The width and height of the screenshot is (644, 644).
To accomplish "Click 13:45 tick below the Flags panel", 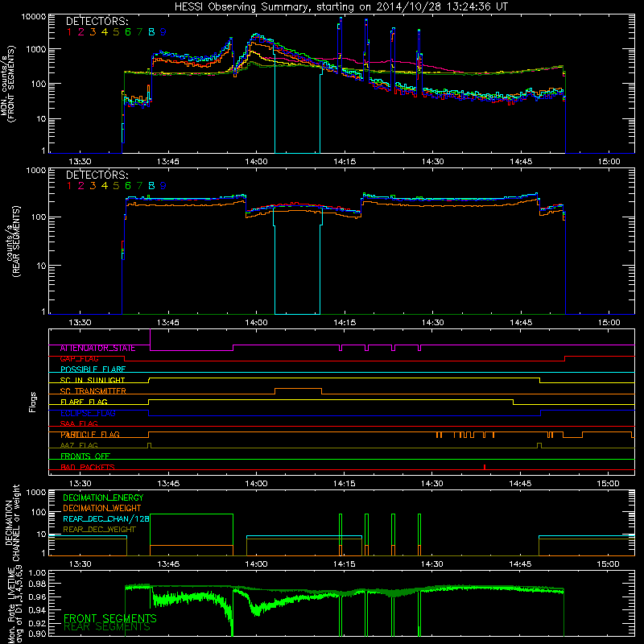I will tap(168, 484).
